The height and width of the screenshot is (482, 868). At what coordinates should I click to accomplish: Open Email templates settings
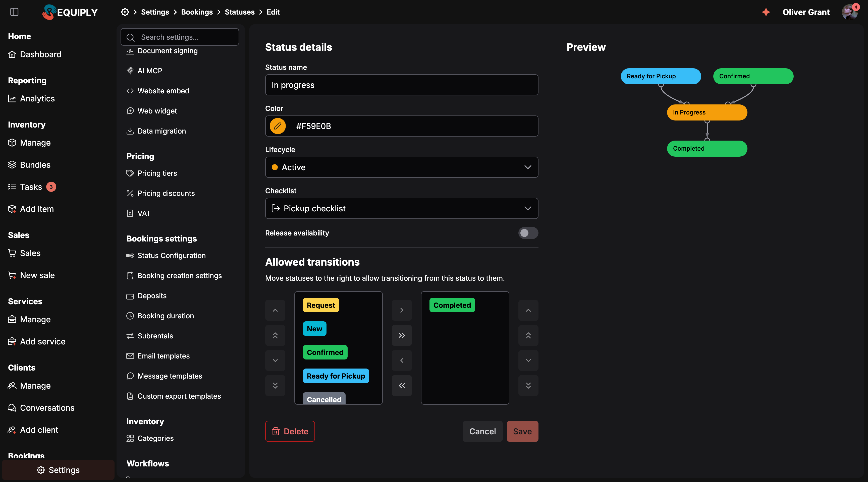pos(157,356)
